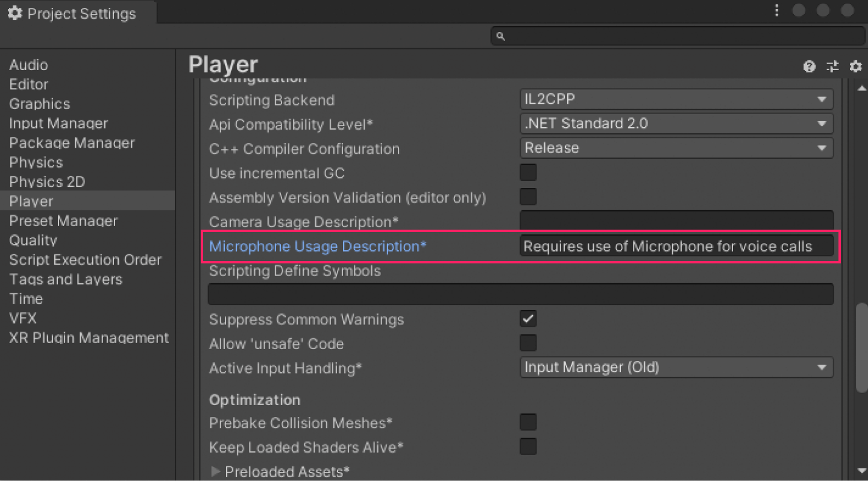The height and width of the screenshot is (481, 868).
Task: Open the C++ Compiler Configuration dropdown
Action: pyautogui.click(x=676, y=148)
